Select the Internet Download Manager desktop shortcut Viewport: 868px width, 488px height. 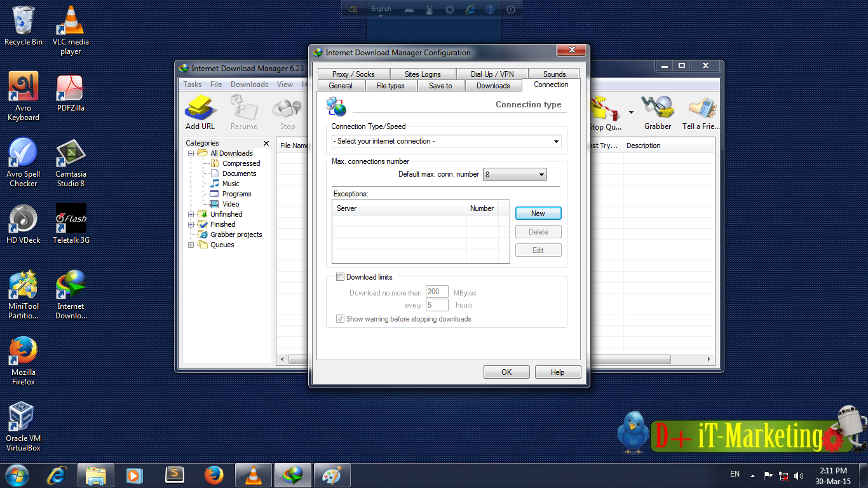tap(71, 295)
